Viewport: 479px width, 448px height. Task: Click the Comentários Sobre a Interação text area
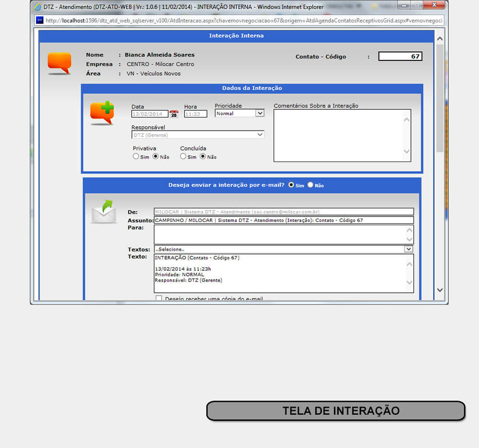[338, 135]
